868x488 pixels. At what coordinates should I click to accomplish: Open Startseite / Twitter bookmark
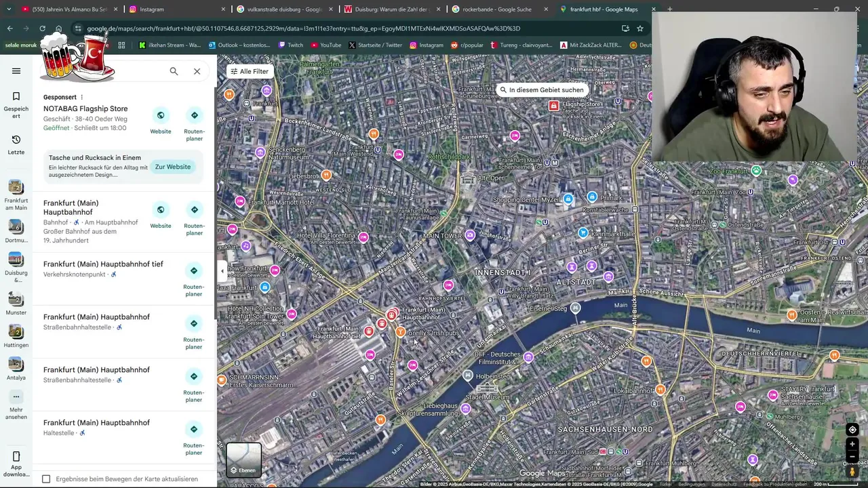pos(375,45)
